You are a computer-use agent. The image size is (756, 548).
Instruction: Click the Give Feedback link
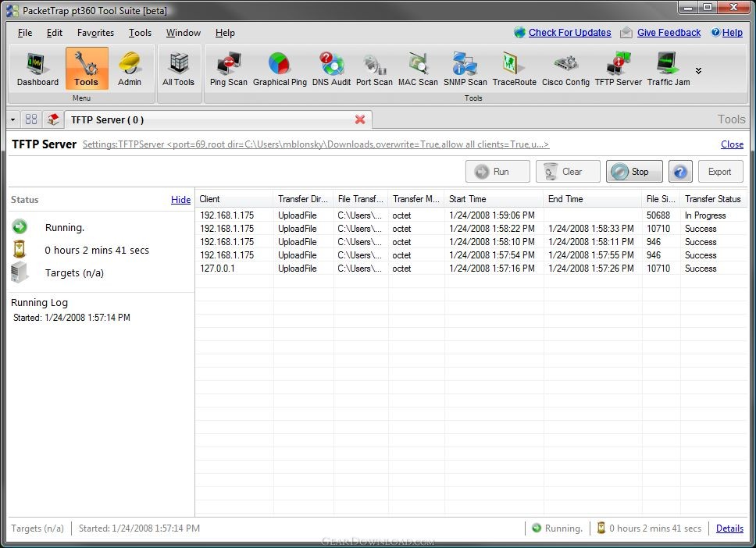[x=669, y=33]
